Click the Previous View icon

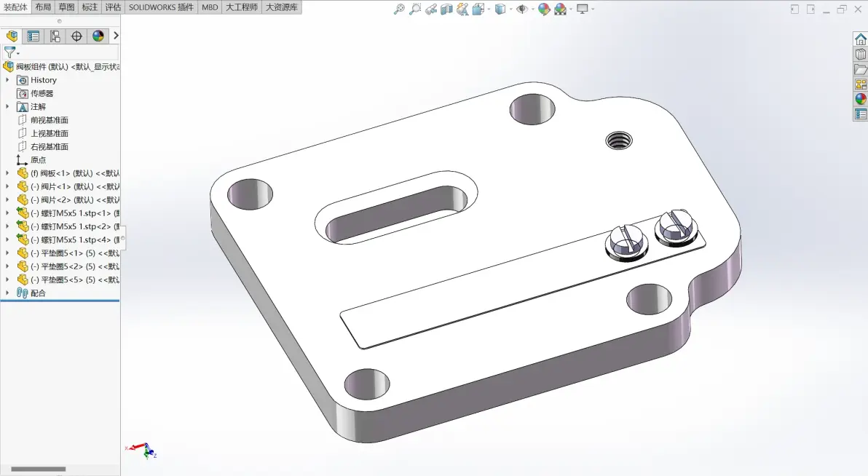[x=431, y=9]
